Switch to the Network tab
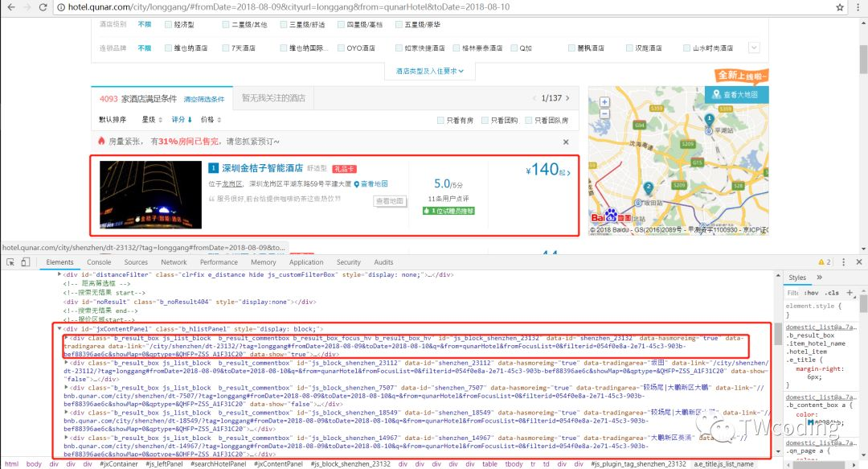Viewport: 868px width, 469px height. [174, 262]
